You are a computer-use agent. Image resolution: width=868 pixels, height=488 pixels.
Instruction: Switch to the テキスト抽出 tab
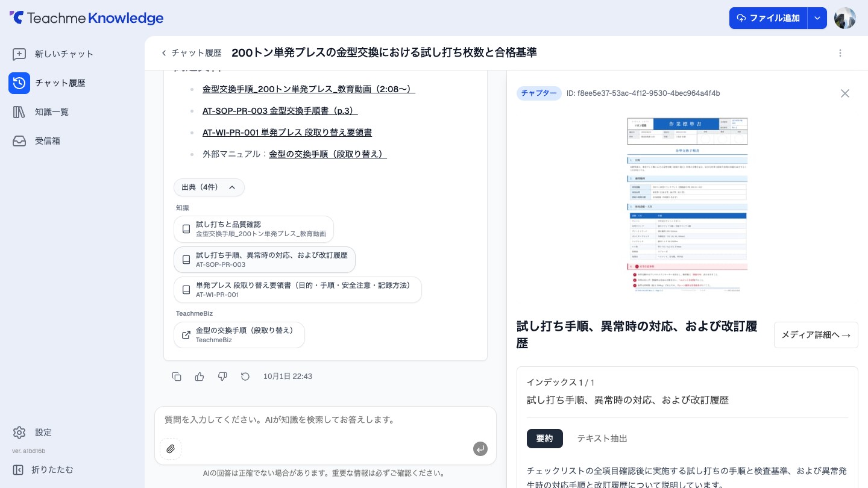tap(602, 439)
